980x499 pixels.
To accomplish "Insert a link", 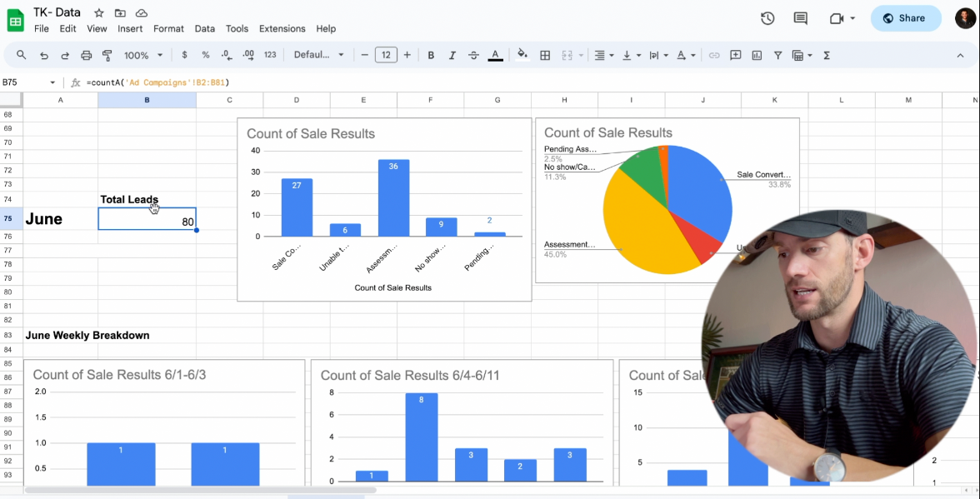I will pyautogui.click(x=713, y=55).
